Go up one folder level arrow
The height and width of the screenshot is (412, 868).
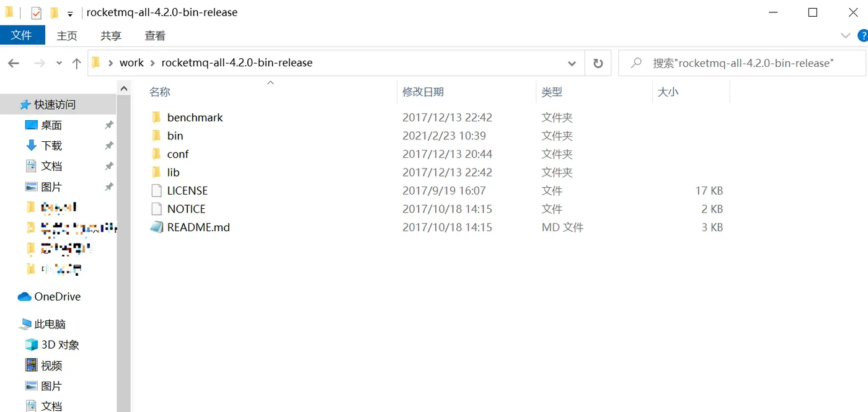click(77, 63)
